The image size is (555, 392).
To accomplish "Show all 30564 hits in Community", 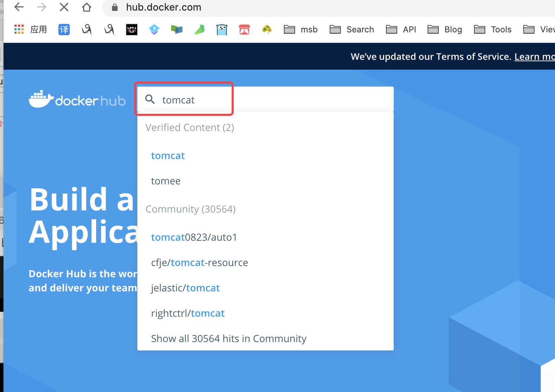I will tap(229, 339).
